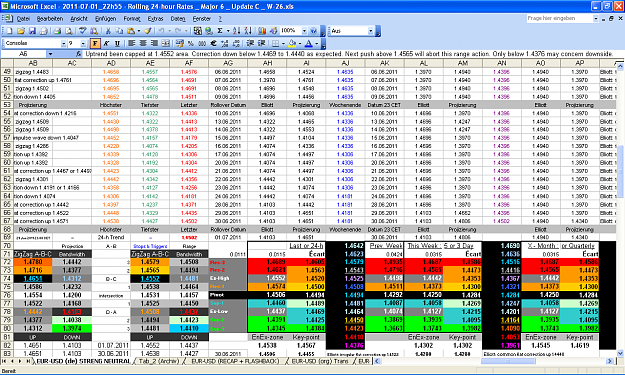625x375 pixels.
Task: Select row header 68
Action: [x=7, y=230]
